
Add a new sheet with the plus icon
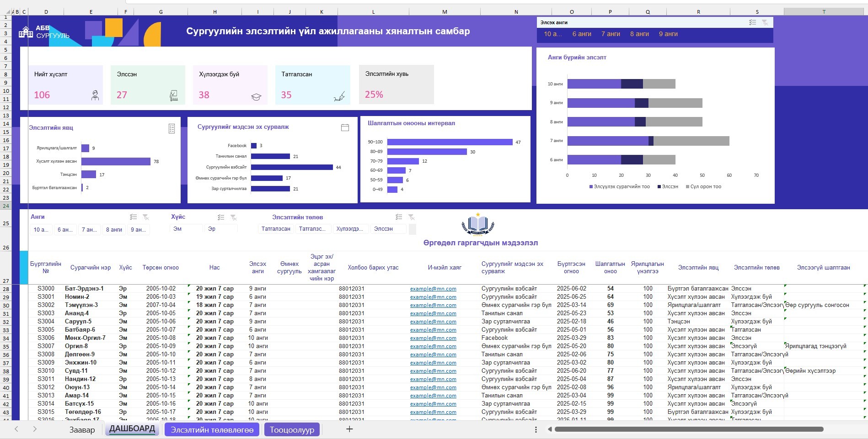pyautogui.click(x=349, y=429)
